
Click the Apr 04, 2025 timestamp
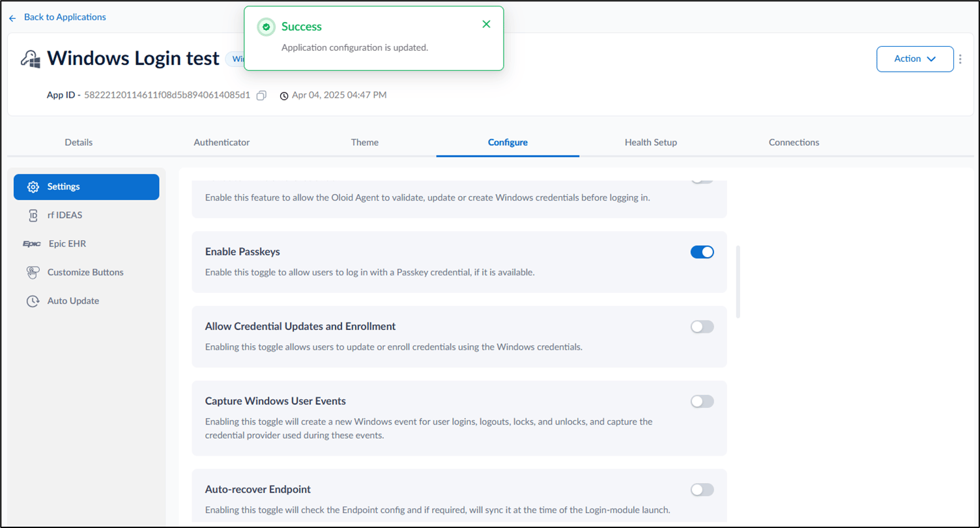click(339, 95)
